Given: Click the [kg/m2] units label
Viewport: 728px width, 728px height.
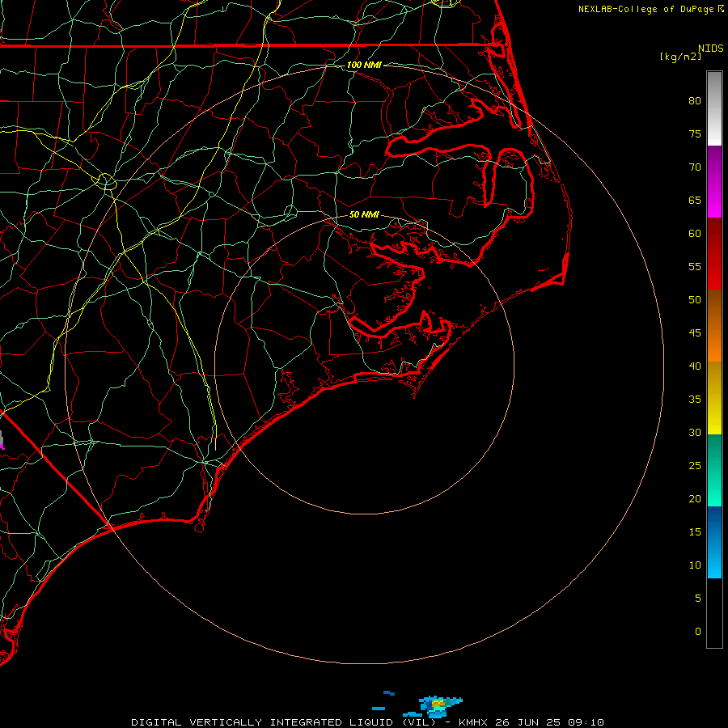Looking at the screenshot, I should 681,57.
